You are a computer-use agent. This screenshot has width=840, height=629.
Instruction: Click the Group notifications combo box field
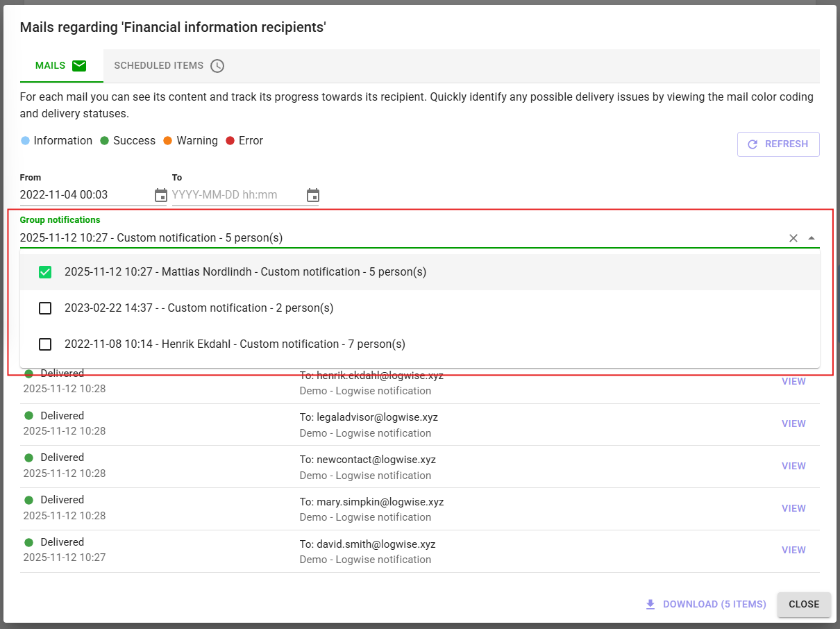[x=396, y=238]
